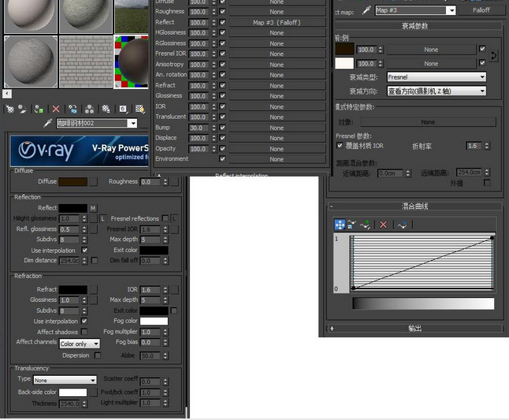The height and width of the screenshot is (420, 509).
Task: Click the Falloff map type button
Action: (481, 10)
